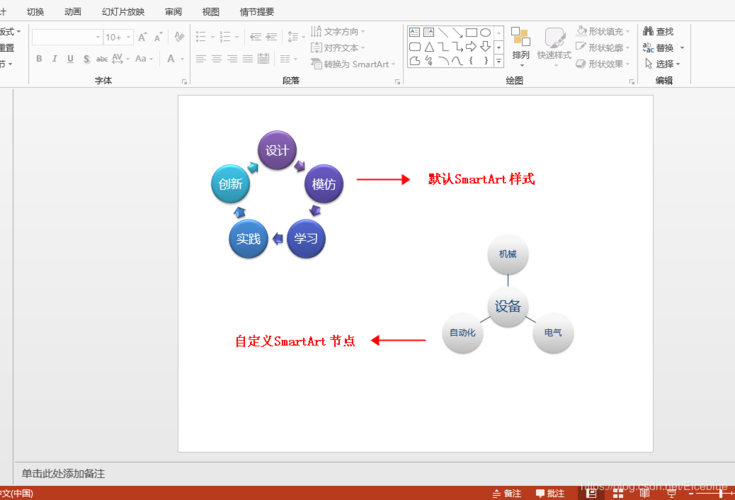Click the bullet list icon
The width and height of the screenshot is (735, 500).
(x=201, y=36)
